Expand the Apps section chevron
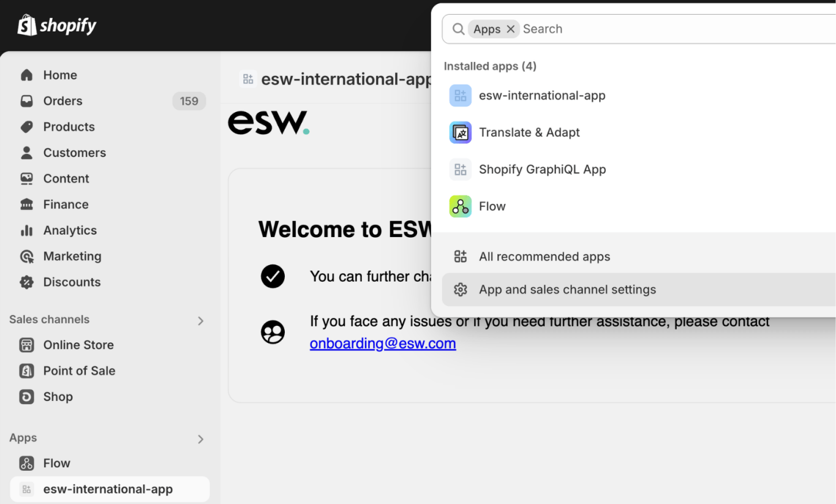836x504 pixels. coord(201,439)
